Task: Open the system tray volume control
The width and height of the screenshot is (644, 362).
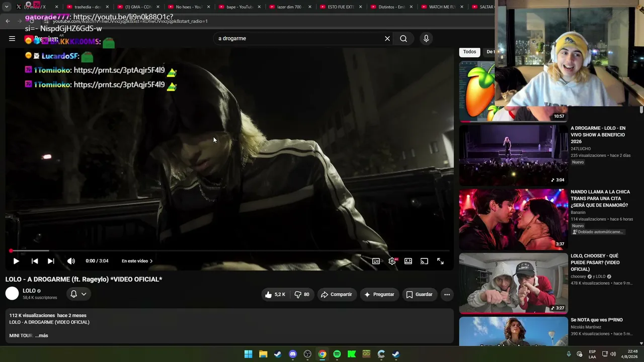Action: tap(613, 354)
